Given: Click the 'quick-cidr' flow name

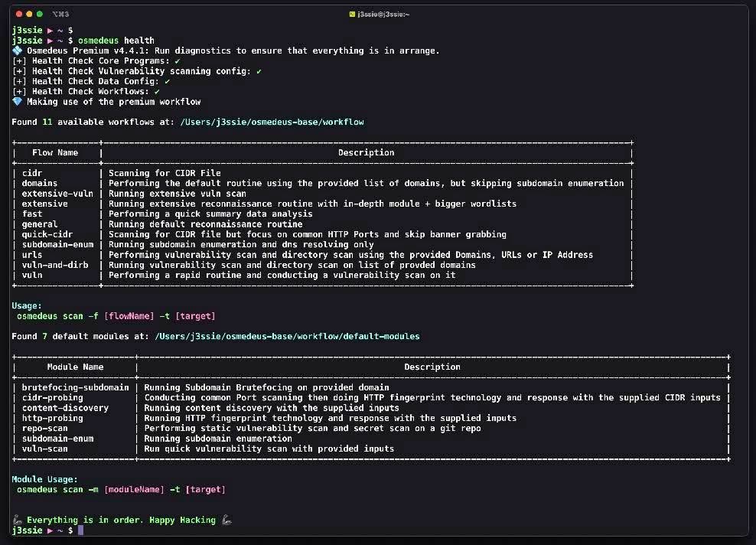Looking at the screenshot, I should click(x=47, y=234).
